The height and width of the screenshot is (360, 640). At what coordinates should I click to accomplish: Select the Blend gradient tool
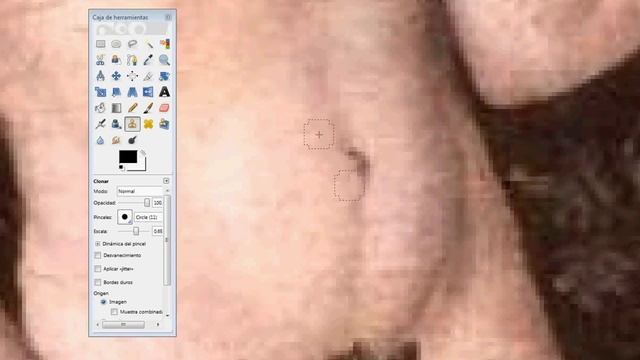click(116, 108)
